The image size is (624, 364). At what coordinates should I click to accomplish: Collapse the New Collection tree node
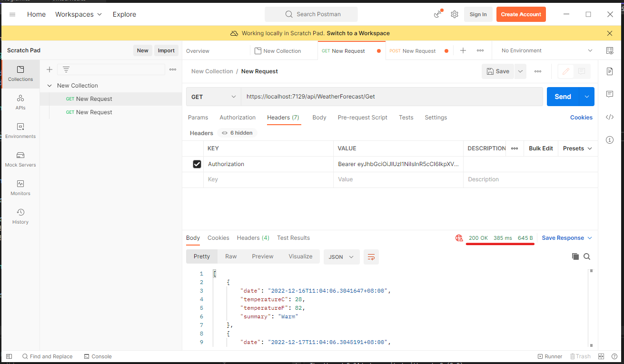(50, 86)
